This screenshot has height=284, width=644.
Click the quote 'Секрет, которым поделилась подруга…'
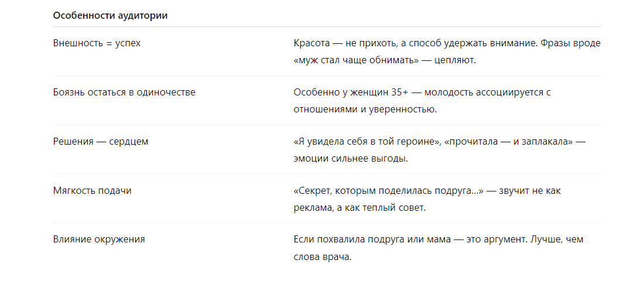pyautogui.click(x=389, y=191)
